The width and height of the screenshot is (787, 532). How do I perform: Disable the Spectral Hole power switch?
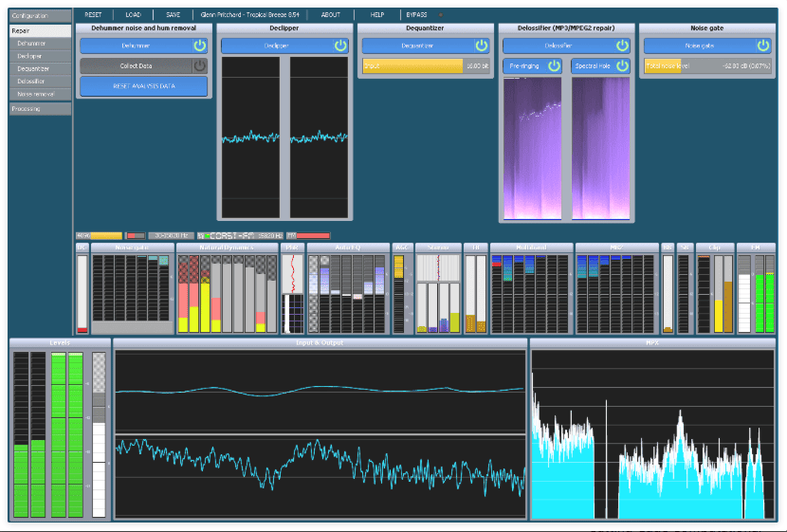coord(622,65)
